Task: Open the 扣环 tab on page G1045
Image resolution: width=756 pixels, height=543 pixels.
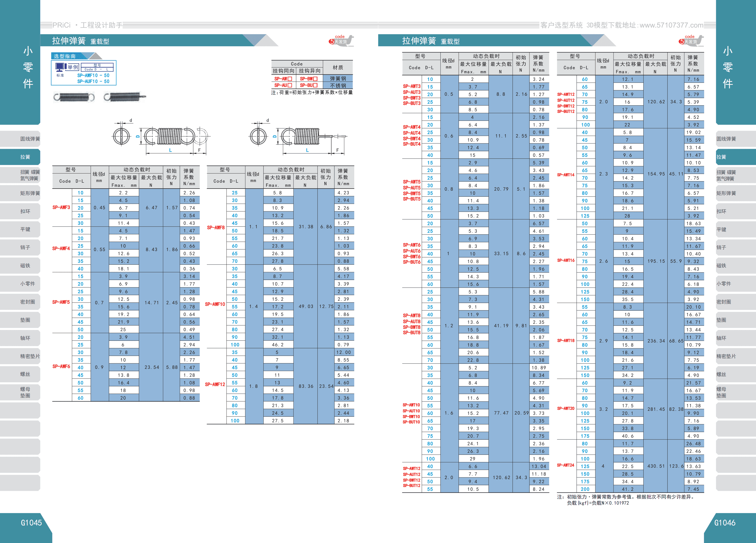Action: tap(20, 211)
